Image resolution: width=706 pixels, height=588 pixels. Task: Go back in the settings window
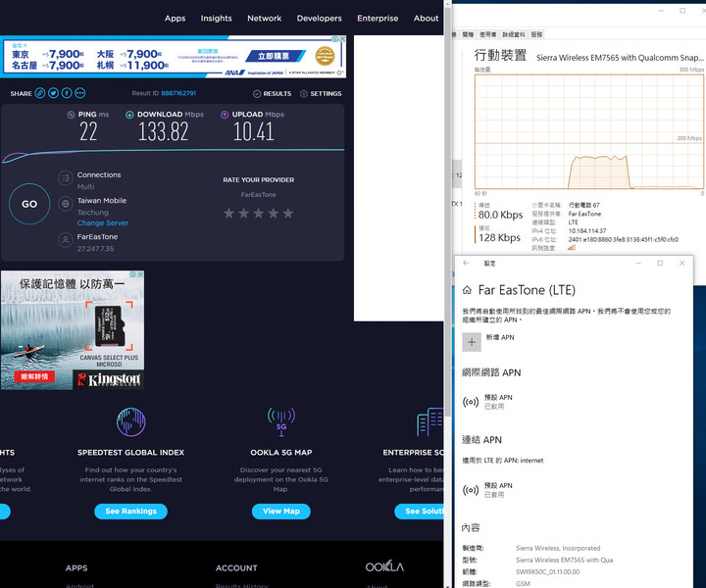click(466, 264)
